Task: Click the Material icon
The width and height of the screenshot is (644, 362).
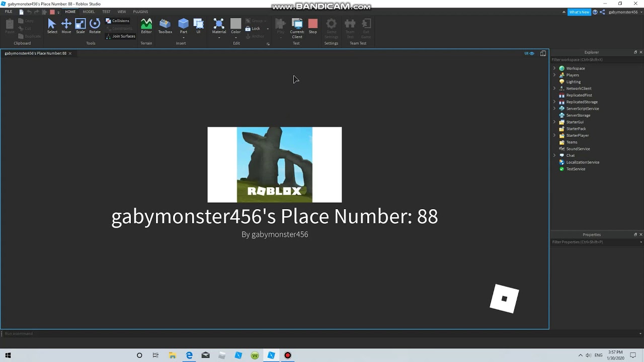Action: (219, 24)
